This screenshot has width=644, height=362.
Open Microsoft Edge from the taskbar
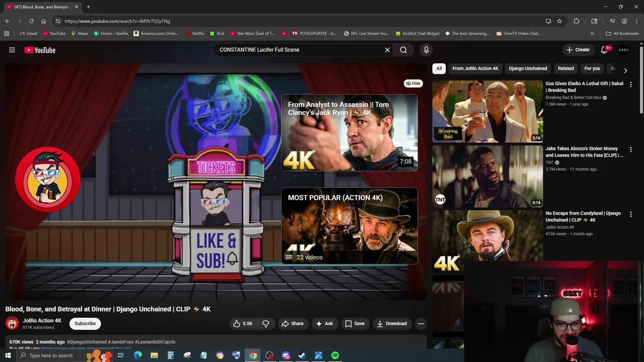tap(137, 355)
